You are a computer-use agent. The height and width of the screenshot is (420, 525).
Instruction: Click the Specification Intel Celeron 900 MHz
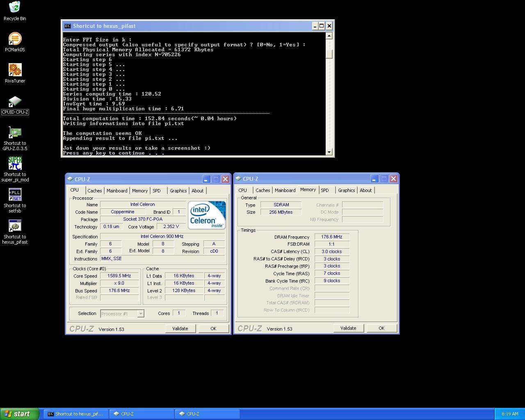pyautogui.click(x=162, y=236)
